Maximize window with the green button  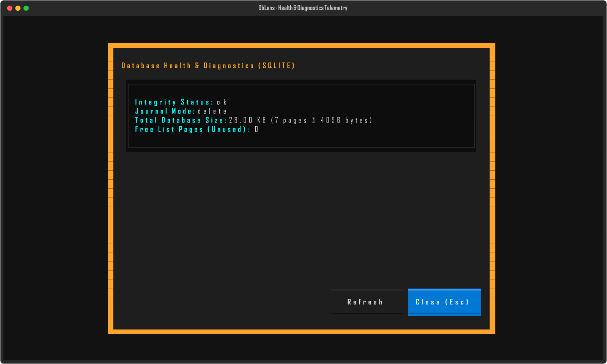click(x=26, y=8)
